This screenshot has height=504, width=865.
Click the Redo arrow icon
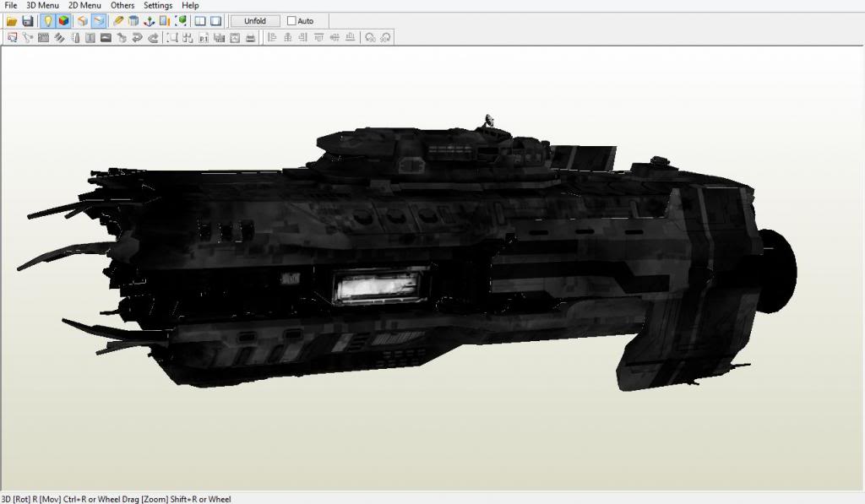[x=153, y=37]
